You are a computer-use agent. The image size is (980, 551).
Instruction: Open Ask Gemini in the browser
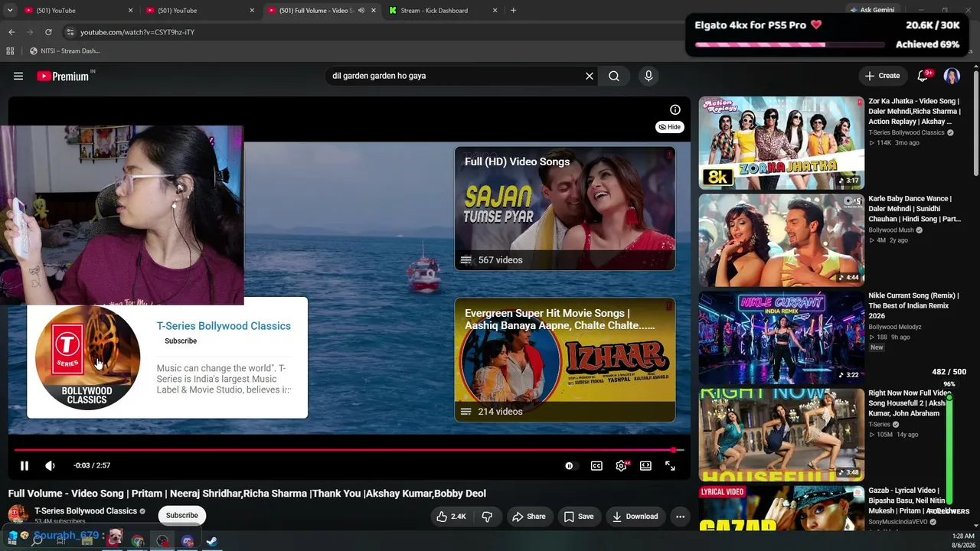872,10
